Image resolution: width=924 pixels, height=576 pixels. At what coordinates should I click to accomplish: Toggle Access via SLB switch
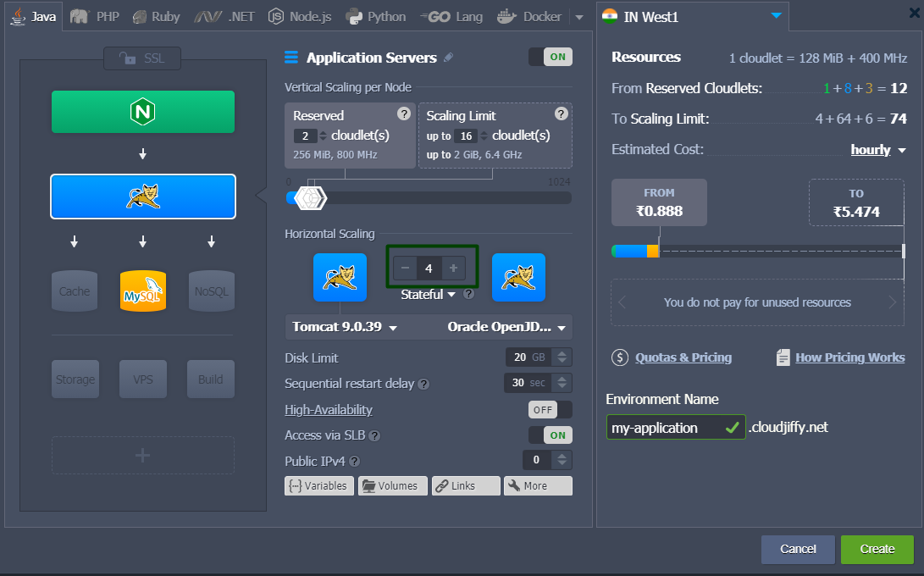pyautogui.click(x=551, y=435)
